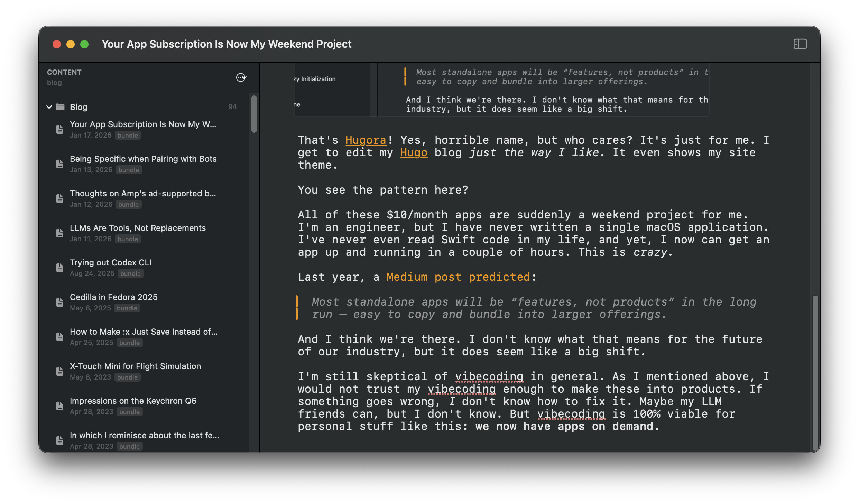Open the Hugora link
The image size is (859, 504).
coord(365,140)
